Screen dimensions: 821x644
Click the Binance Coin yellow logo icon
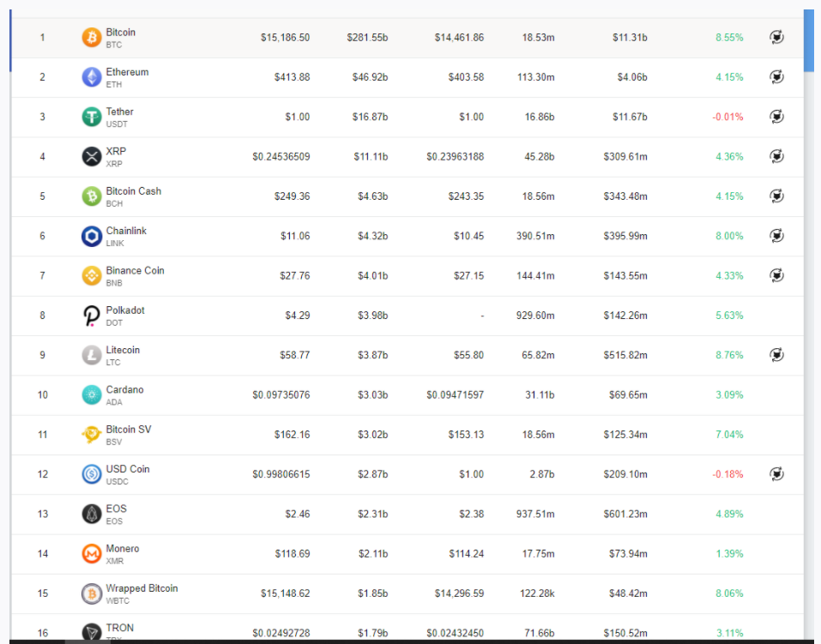coord(92,276)
